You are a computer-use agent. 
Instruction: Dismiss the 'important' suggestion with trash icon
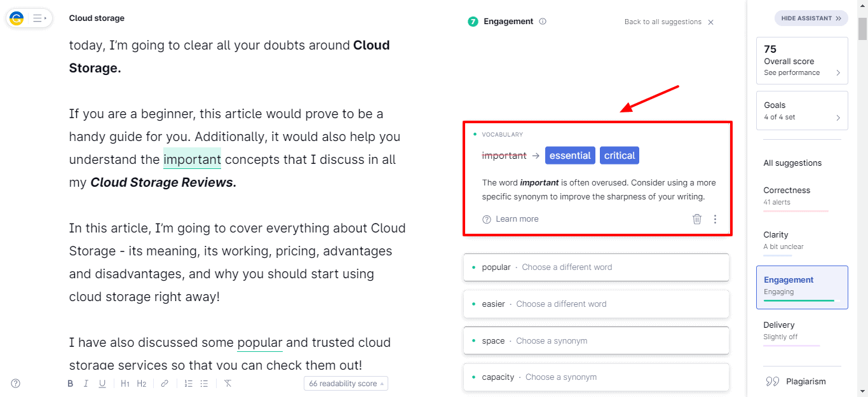click(x=697, y=219)
